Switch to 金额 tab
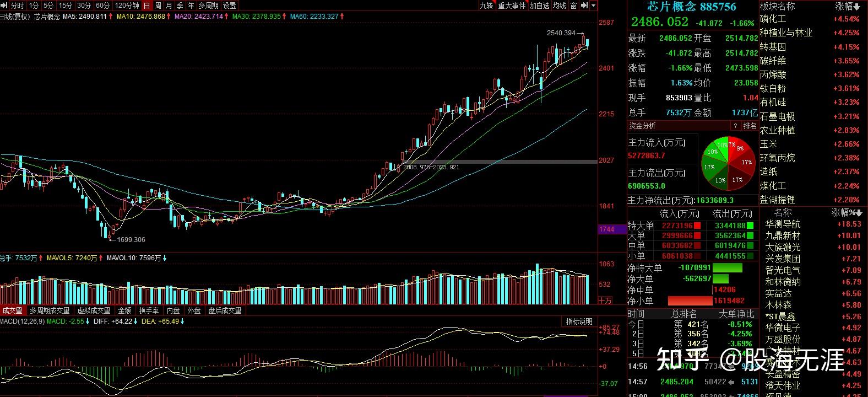This screenshot has width=868, height=397. tap(125, 310)
